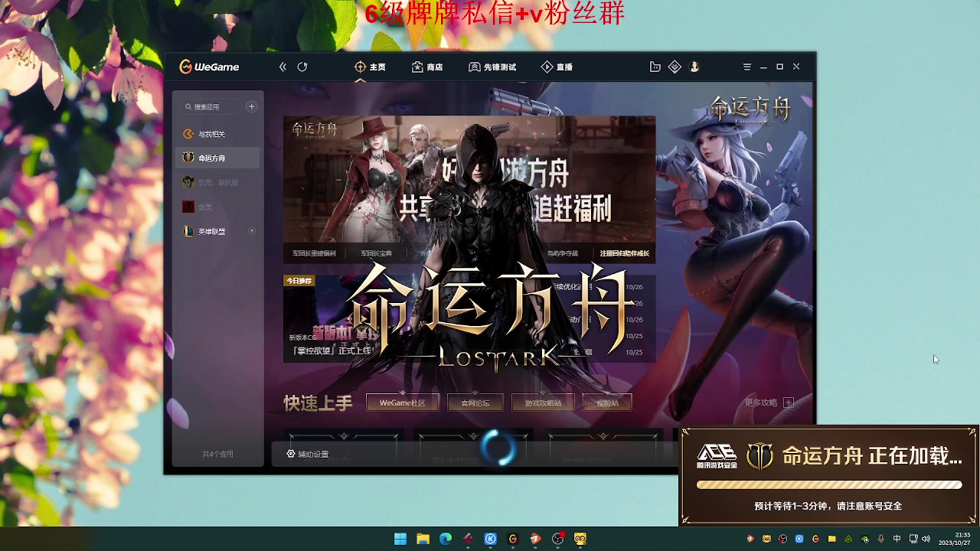The height and width of the screenshot is (551, 980).
Task: Open WeGame from the taskbar
Action: tap(513, 539)
